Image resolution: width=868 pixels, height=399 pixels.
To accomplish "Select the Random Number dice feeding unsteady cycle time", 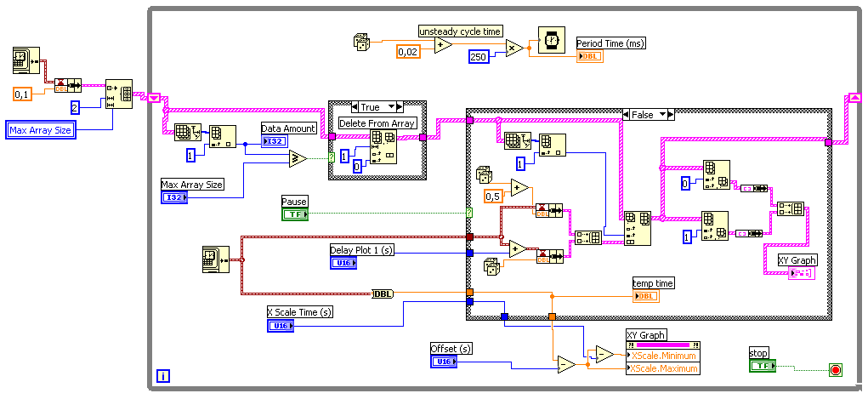I will coord(362,43).
